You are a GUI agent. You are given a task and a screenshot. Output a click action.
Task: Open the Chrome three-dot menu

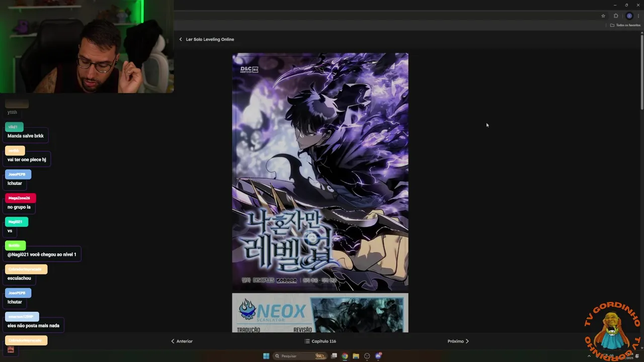click(638, 16)
